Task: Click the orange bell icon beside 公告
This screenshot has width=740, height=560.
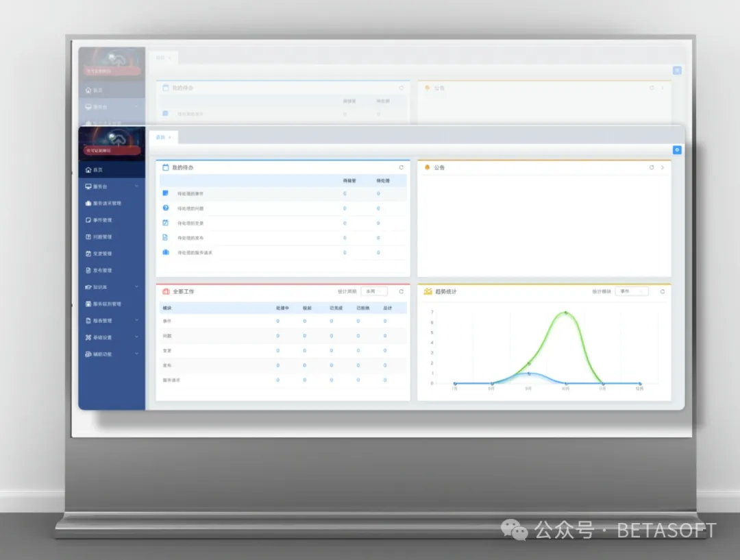Action: [427, 167]
